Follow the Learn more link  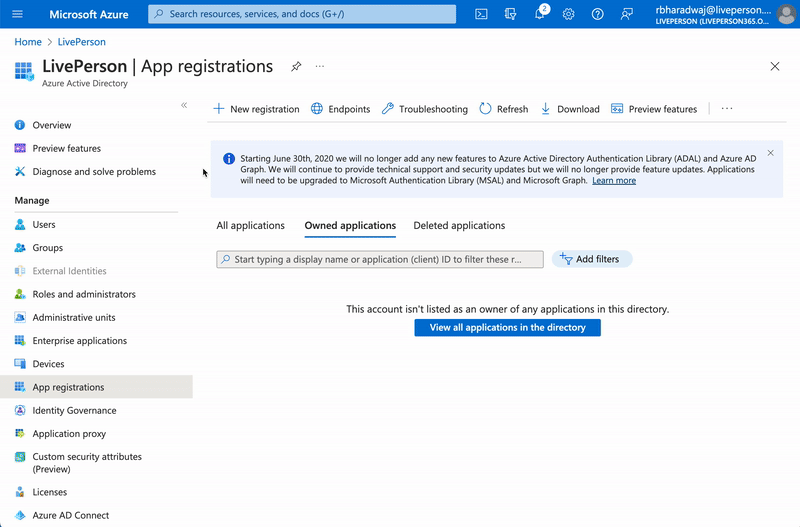(x=614, y=181)
